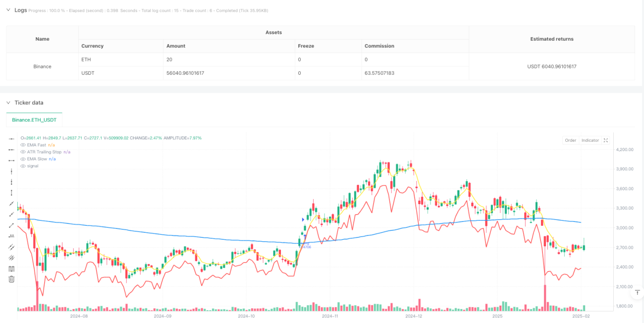Viewport: 644px width, 323px height.
Task: Select the Fibonacci retracement lines tool
Action: coord(11,269)
